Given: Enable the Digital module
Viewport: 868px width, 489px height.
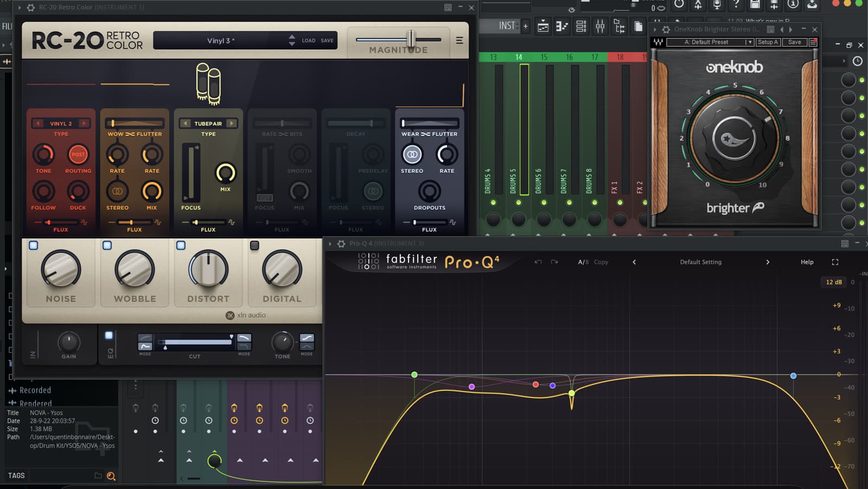Looking at the screenshot, I should click(x=254, y=245).
